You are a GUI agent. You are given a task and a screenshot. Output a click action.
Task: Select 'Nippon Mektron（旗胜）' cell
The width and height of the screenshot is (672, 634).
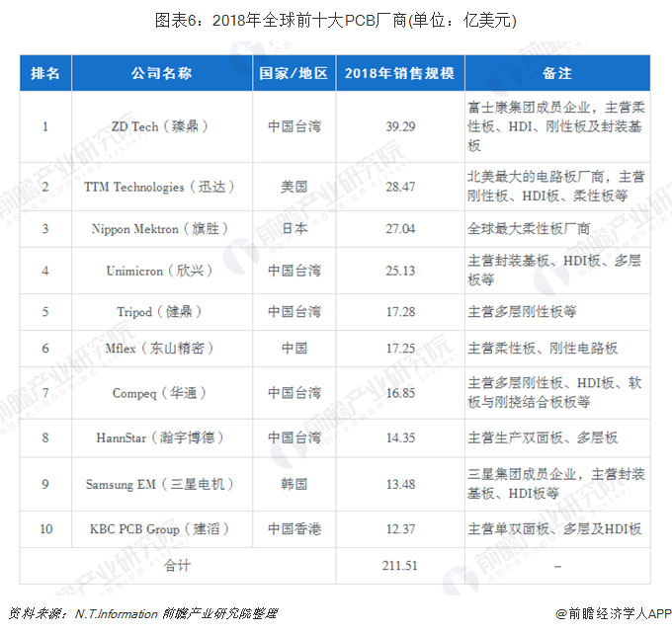(161, 229)
